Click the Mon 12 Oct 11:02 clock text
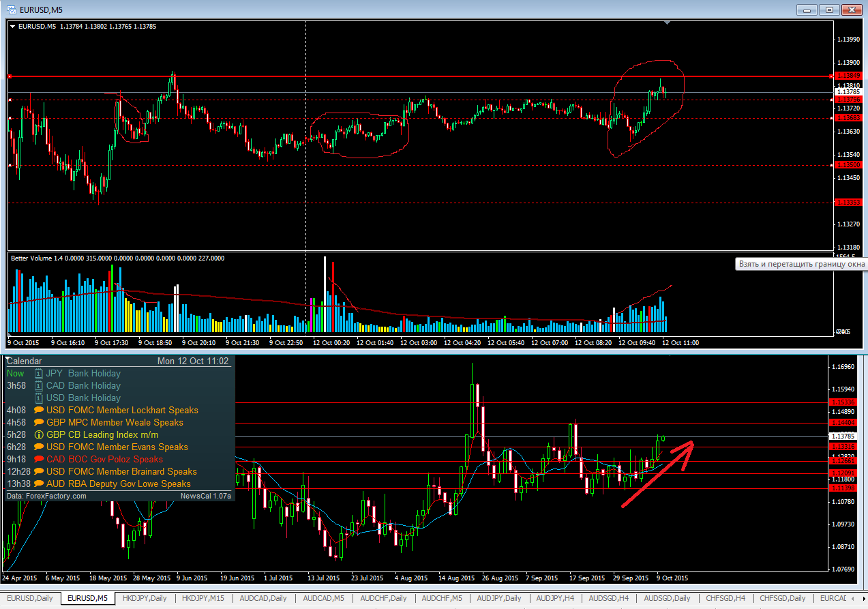 [x=193, y=361]
